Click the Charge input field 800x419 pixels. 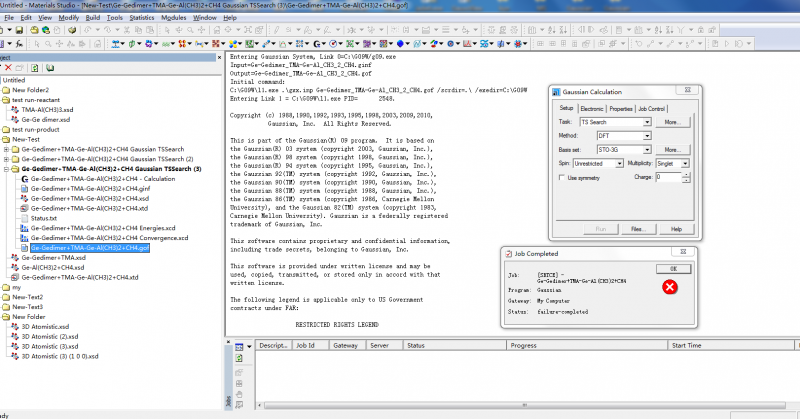tap(668, 177)
